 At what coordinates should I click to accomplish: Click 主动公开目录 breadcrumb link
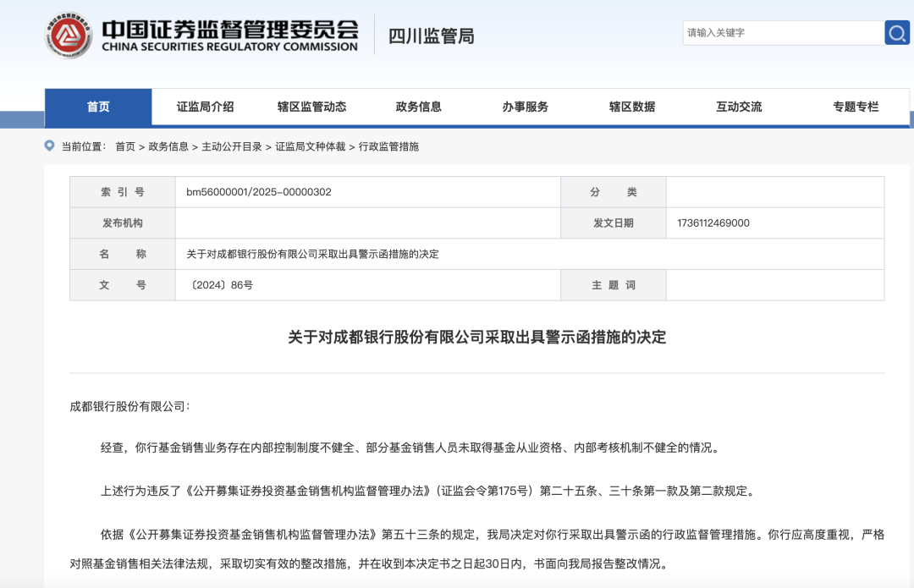click(x=232, y=146)
